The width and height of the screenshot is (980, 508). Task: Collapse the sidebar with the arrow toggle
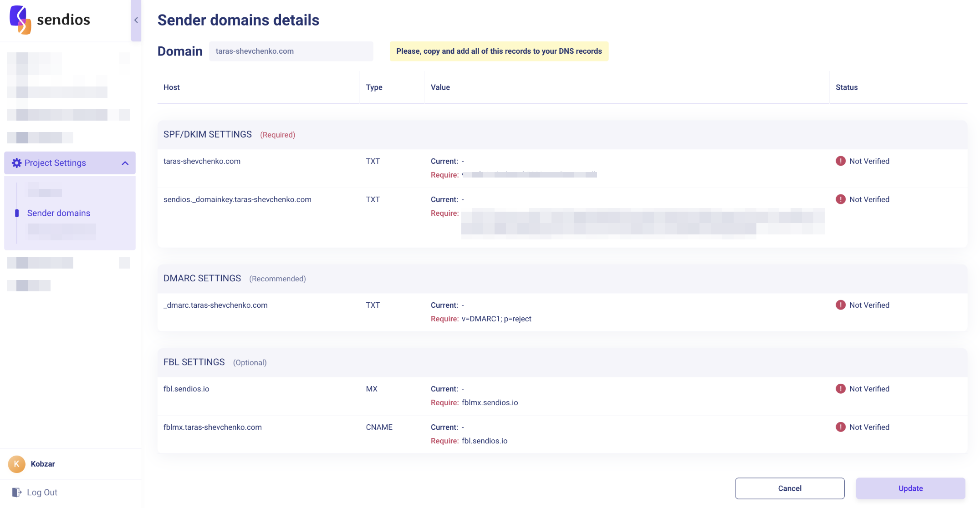136,20
